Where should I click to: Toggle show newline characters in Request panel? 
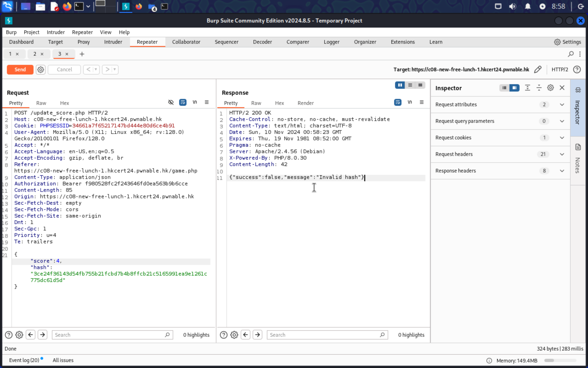pos(195,102)
